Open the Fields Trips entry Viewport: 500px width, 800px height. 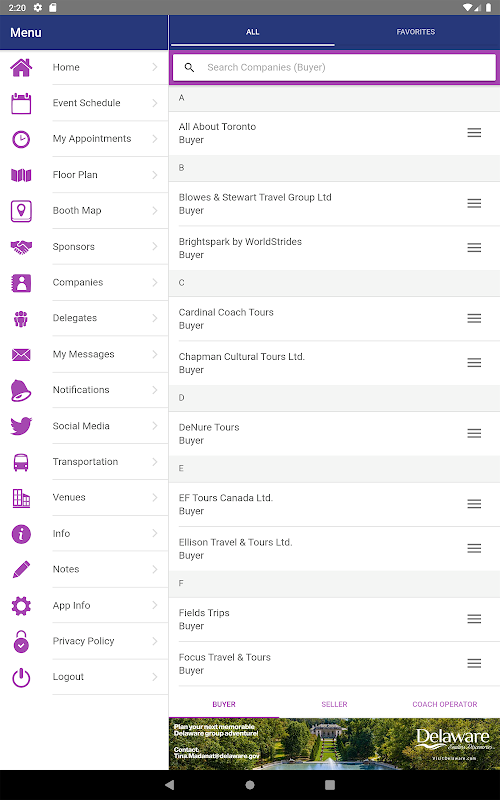coord(334,619)
